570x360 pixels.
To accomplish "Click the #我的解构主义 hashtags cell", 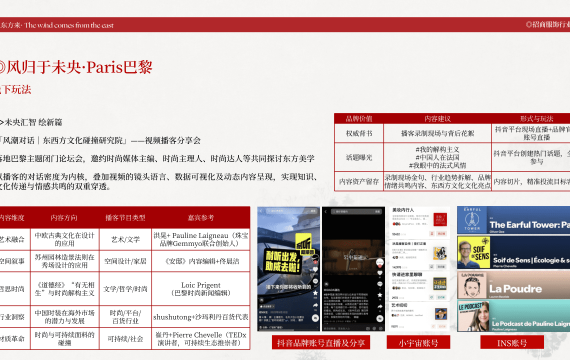I will click(437, 157).
